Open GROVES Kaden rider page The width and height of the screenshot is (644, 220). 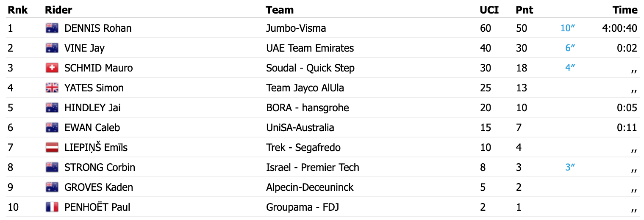98,187
